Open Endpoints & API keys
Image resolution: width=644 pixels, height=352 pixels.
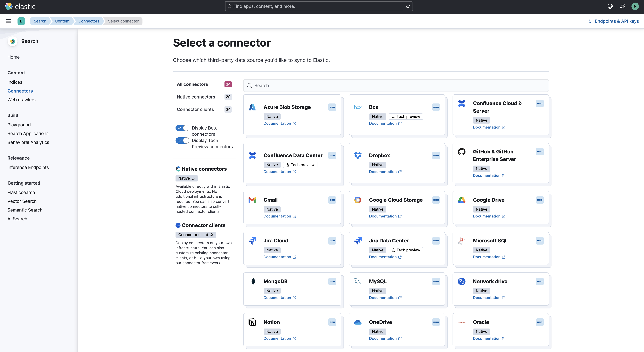(616, 21)
